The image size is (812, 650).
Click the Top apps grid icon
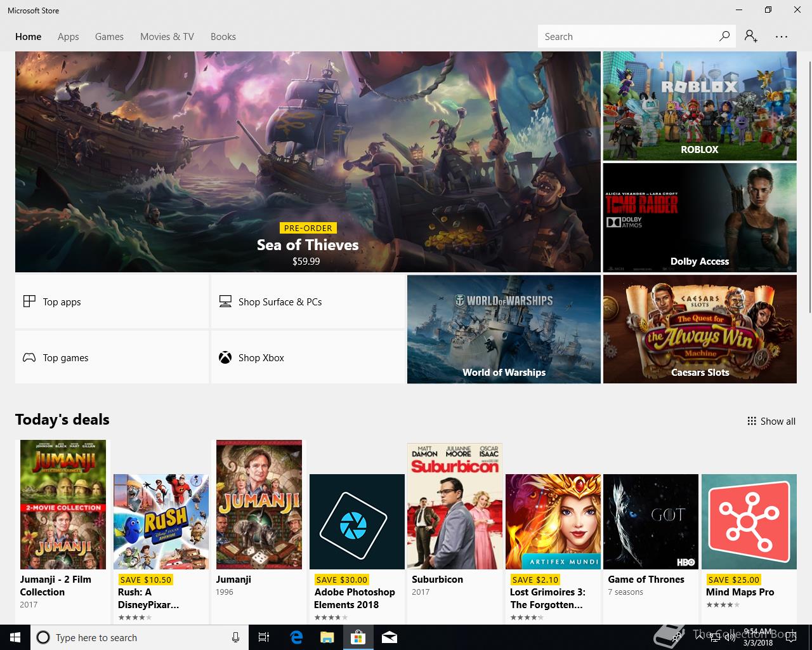click(x=29, y=302)
